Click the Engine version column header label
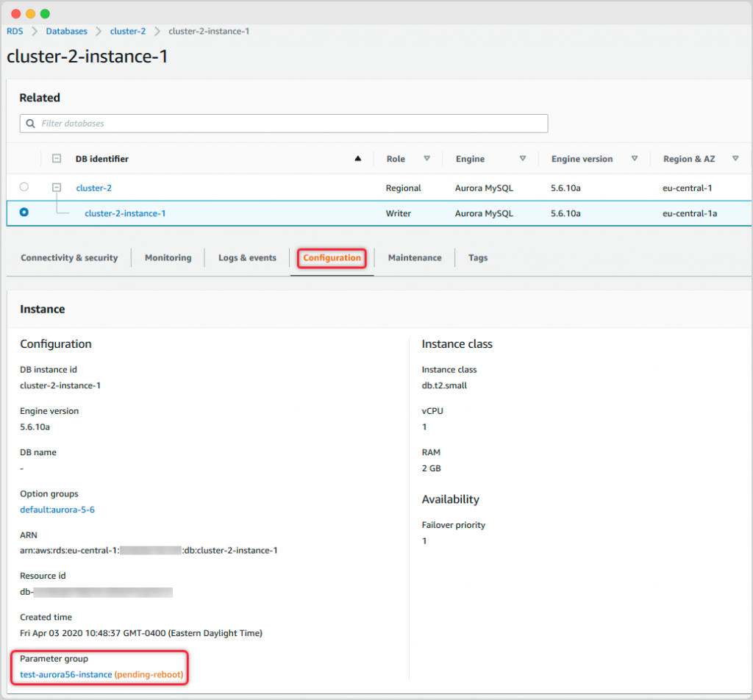This screenshot has height=700, width=753. (x=582, y=159)
